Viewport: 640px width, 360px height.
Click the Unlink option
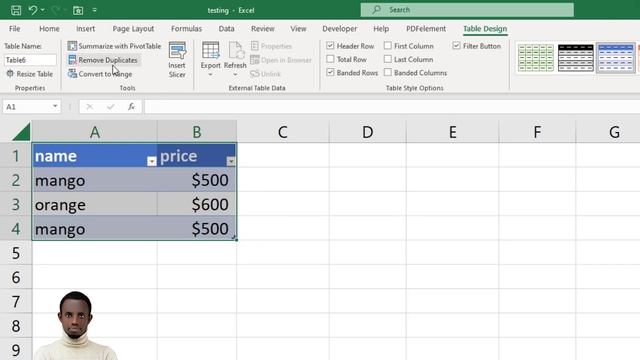[x=265, y=74]
